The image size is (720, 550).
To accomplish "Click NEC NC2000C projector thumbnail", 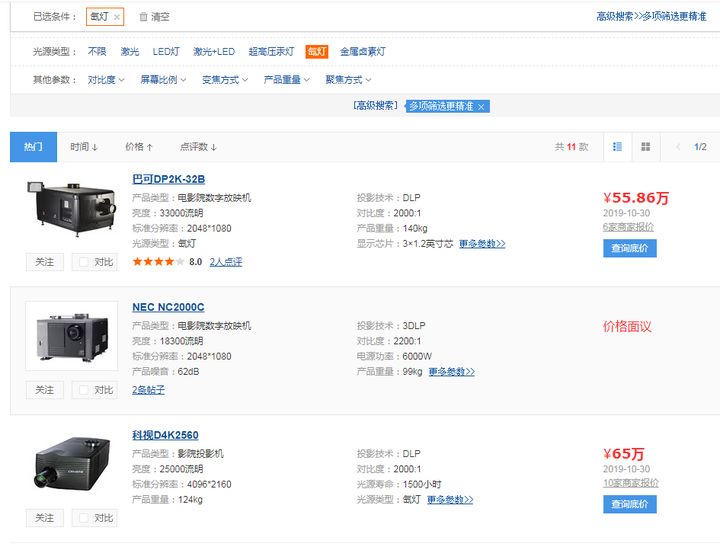I will click(x=72, y=336).
